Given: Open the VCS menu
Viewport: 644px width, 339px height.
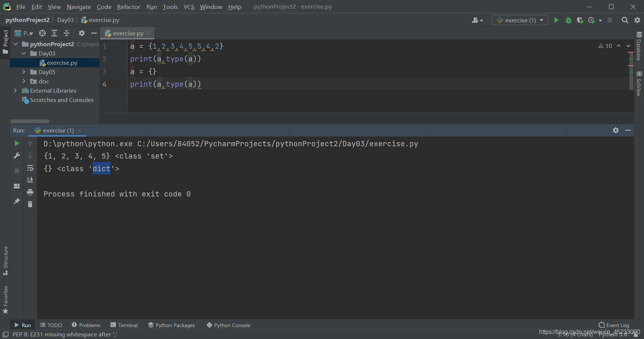Looking at the screenshot, I should click(189, 7).
